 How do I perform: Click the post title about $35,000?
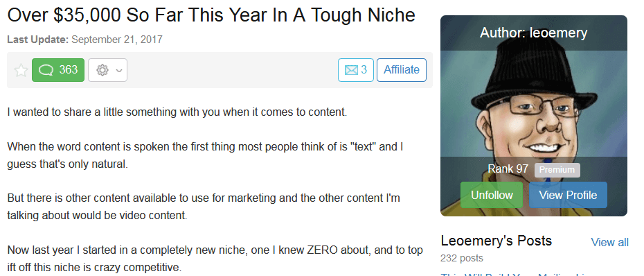(x=211, y=15)
